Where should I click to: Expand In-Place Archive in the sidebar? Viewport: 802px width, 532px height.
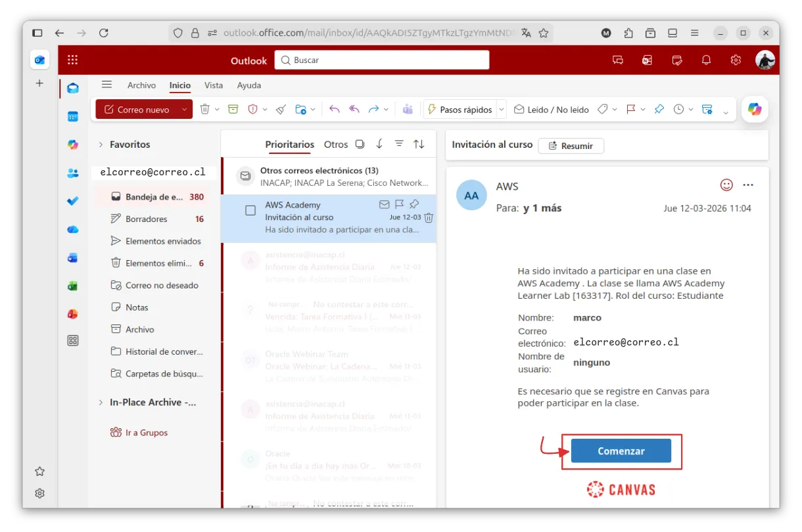coord(100,402)
